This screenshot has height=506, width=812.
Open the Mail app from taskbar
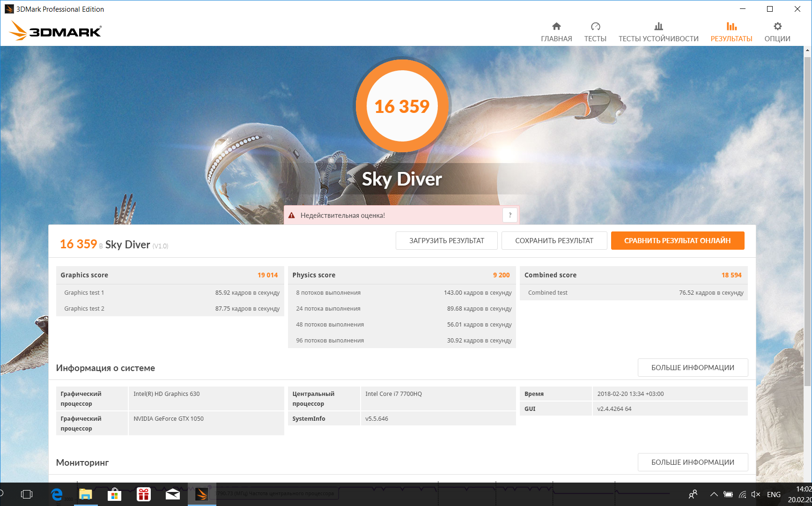pos(173,494)
